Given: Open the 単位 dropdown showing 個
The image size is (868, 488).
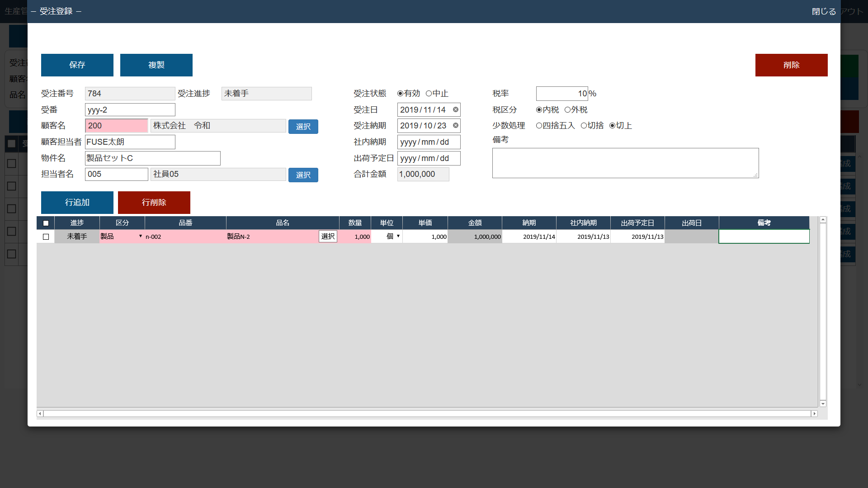Looking at the screenshot, I should 398,236.
